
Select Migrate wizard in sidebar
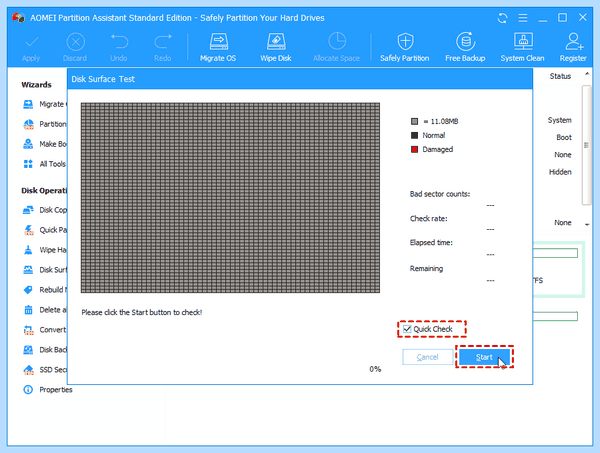[45, 104]
